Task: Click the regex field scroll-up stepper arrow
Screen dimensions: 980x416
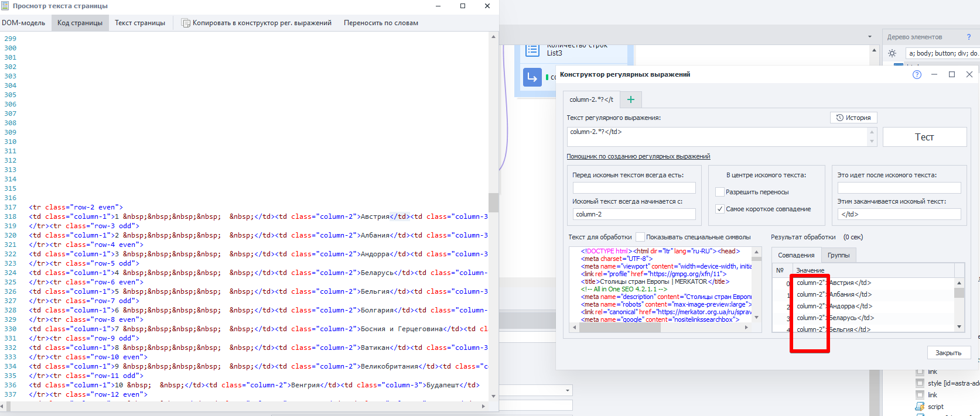Action: click(x=872, y=132)
